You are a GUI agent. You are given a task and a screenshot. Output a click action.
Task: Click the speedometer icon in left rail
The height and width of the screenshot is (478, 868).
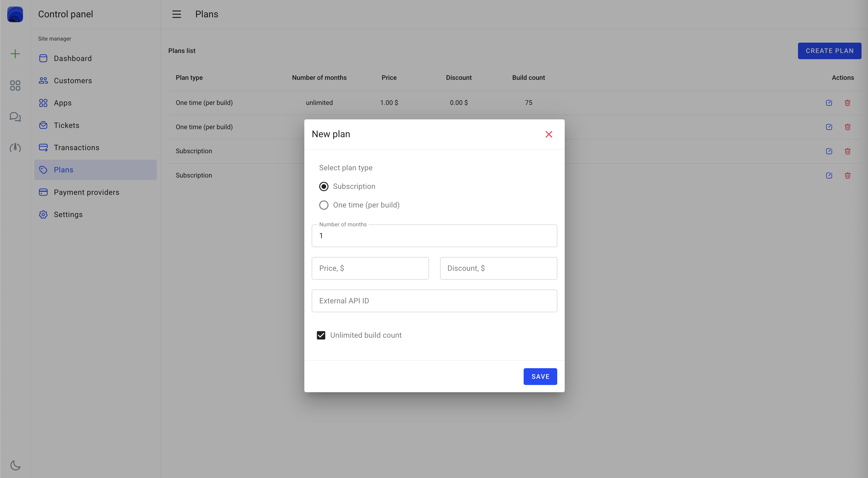[15, 148]
